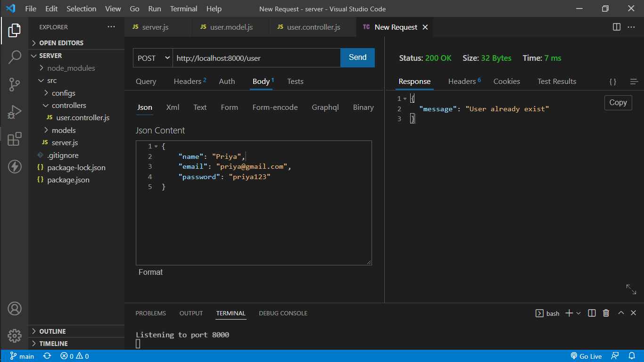Image resolution: width=644 pixels, height=362 pixels.
Task: Format response using the curly braces icon
Action: pos(612,81)
